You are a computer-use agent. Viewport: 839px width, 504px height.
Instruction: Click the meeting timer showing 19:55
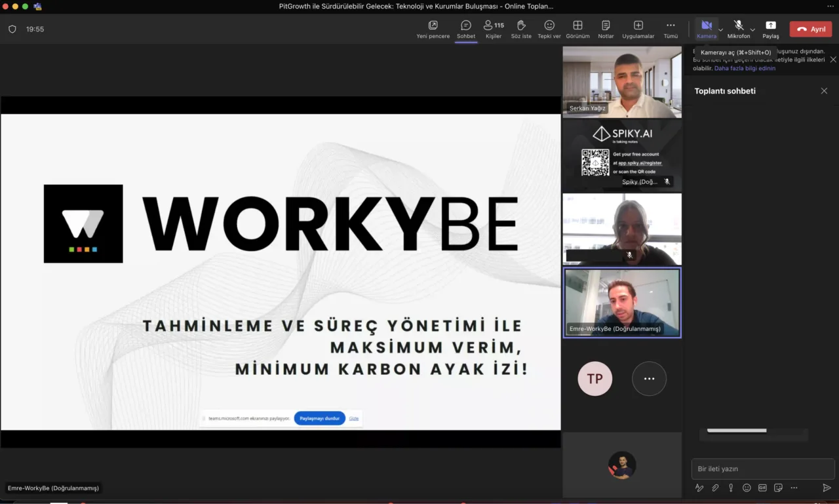pyautogui.click(x=35, y=29)
